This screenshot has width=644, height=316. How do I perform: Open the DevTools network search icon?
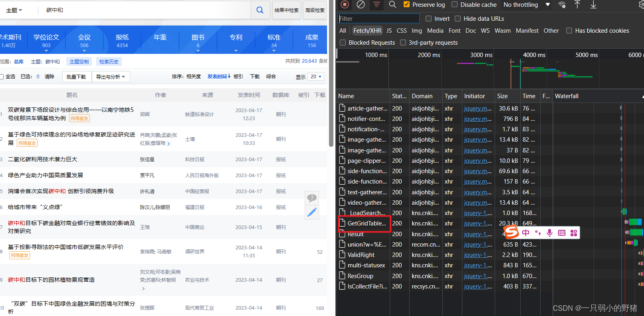392,4
